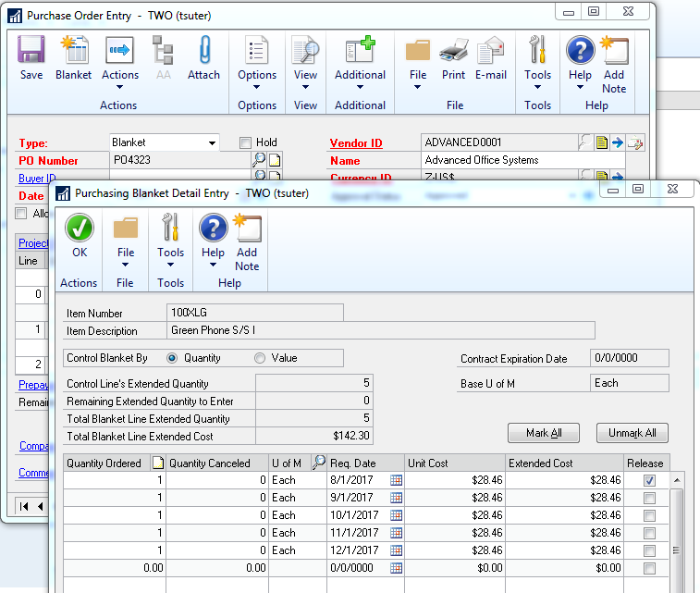Expand File dropdown arrow in Purchase Order Entry
Image resolution: width=700 pixels, height=593 pixels.
pyautogui.click(x=417, y=87)
